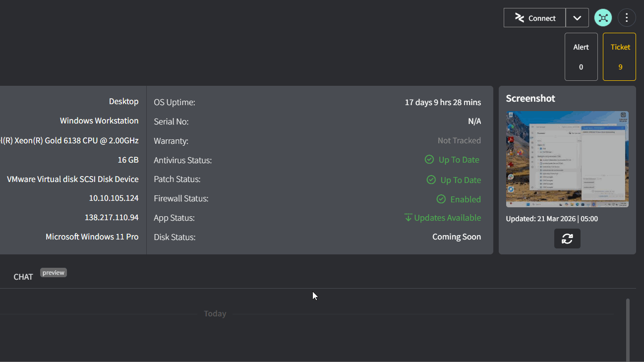Image resolution: width=644 pixels, height=362 pixels.
Task: Click the Connect button
Action: coord(534,18)
